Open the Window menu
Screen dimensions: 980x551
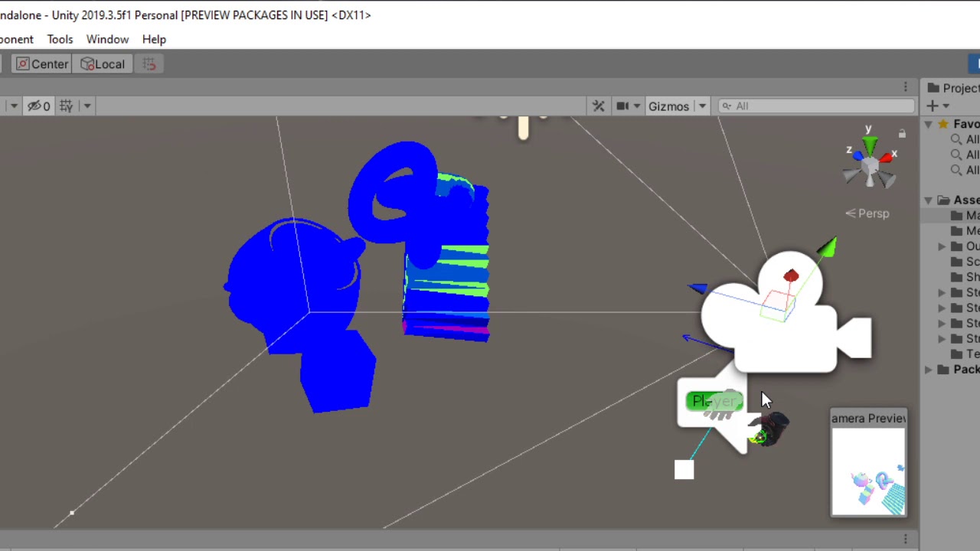pos(107,39)
